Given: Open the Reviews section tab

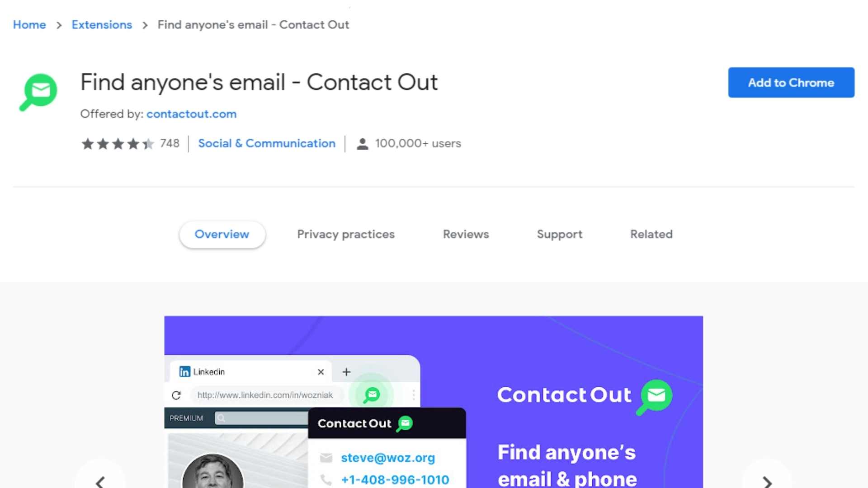Looking at the screenshot, I should click(x=466, y=234).
